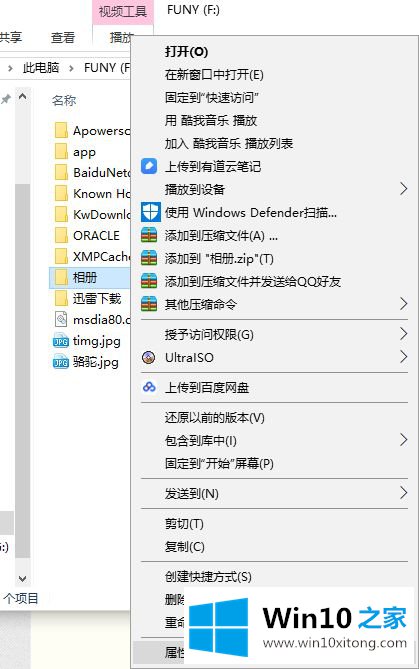Click the msdia80 file icon
This screenshot has width=419, height=669.
click(61, 319)
